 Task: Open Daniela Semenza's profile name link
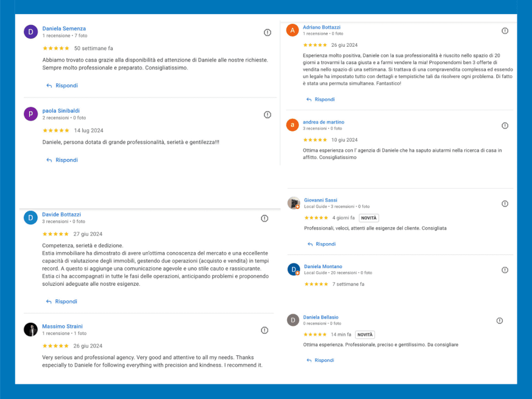[64, 29]
